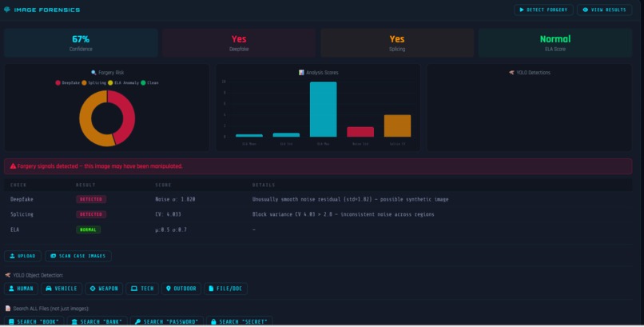The height and width of the screenshot is (327, 644).
Task: Click the Details column header
Action: [264, 185]
